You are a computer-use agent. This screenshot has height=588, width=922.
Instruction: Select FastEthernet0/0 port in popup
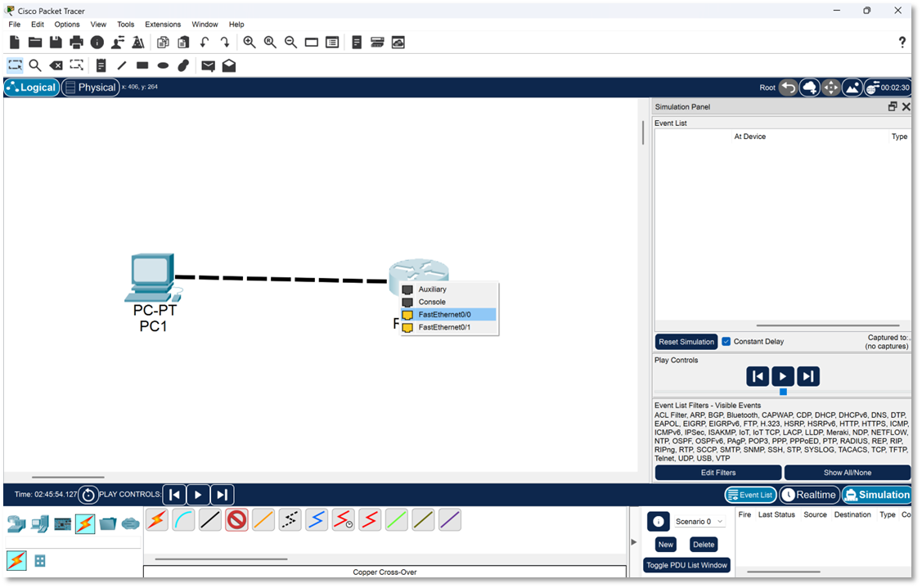[x=448, y=315]
